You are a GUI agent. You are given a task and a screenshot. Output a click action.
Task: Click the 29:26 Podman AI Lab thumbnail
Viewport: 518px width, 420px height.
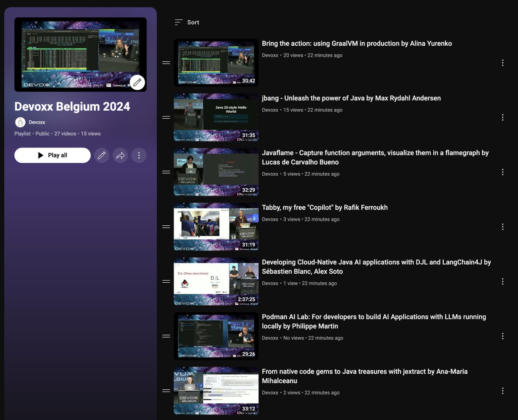216,336
